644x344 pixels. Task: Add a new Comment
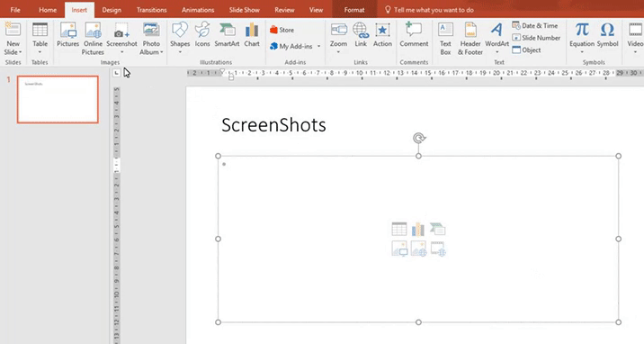[414, 34]
